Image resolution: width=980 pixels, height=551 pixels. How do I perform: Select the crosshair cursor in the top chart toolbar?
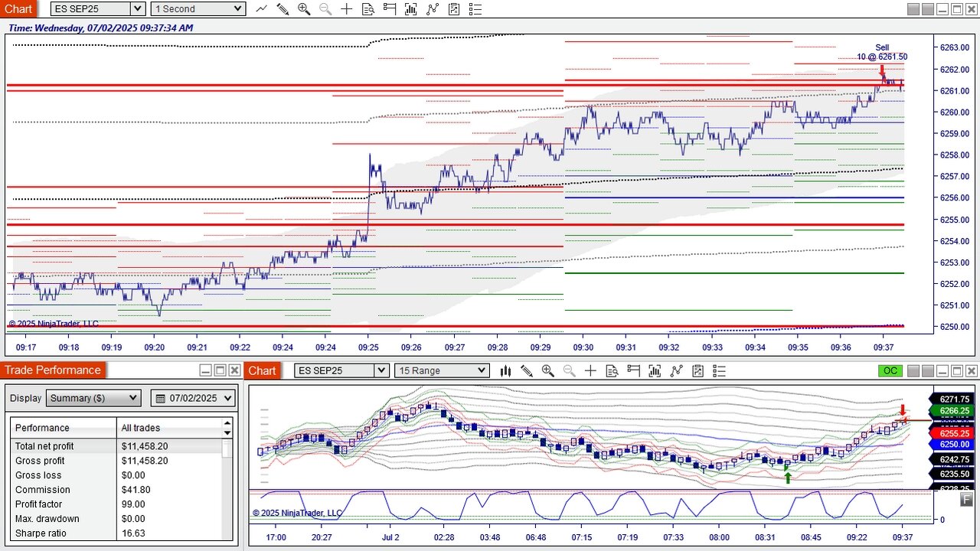(x=347, y=9)
